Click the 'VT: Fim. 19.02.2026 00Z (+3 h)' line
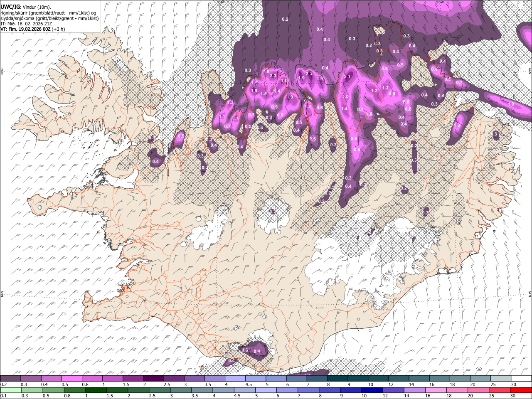The image size is (532, 399). point(32,29)
